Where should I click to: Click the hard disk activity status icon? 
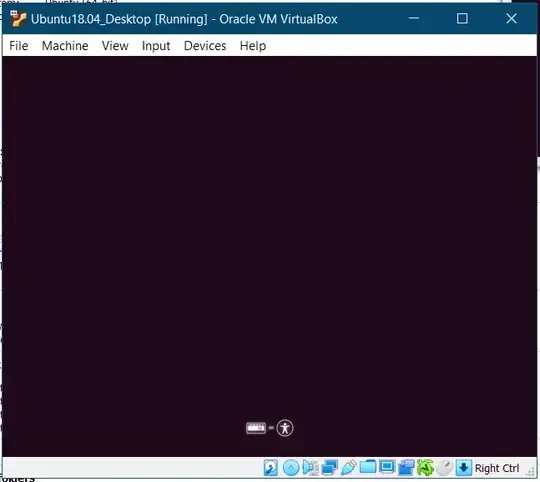pos(271,468)
